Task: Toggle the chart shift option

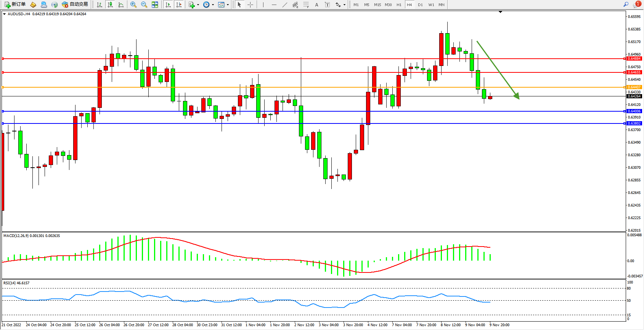Action: pyautogui.click(x=179, y=5)
